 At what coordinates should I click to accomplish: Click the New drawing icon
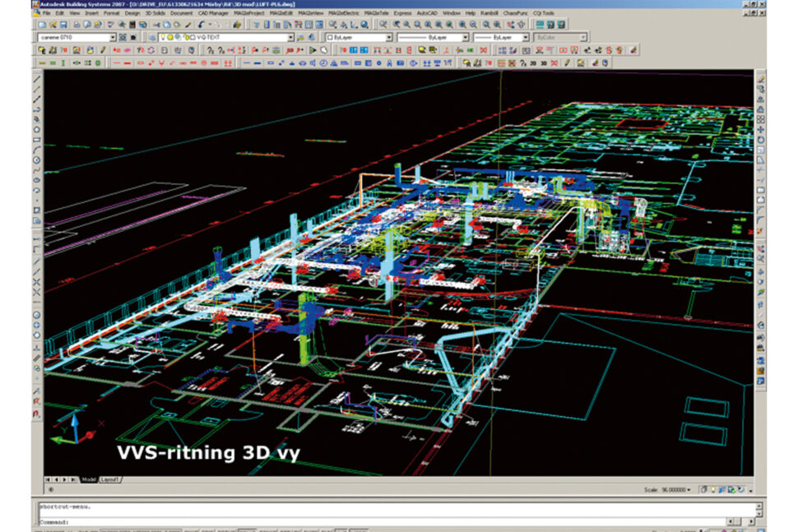tap(41, 25)
